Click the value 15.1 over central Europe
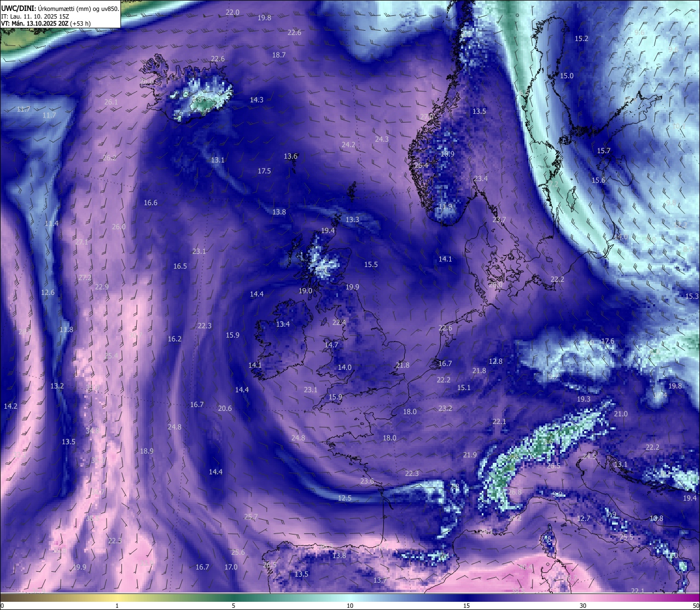 click(x=464, y=387)
